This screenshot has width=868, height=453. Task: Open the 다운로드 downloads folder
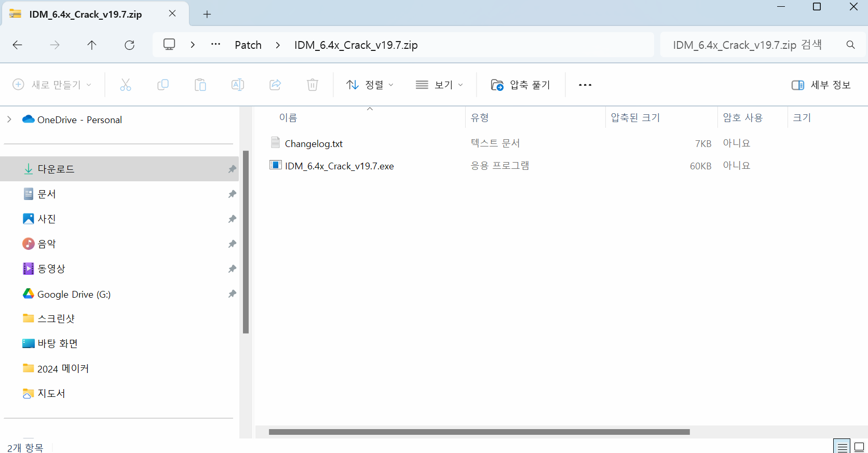(119, 169)
